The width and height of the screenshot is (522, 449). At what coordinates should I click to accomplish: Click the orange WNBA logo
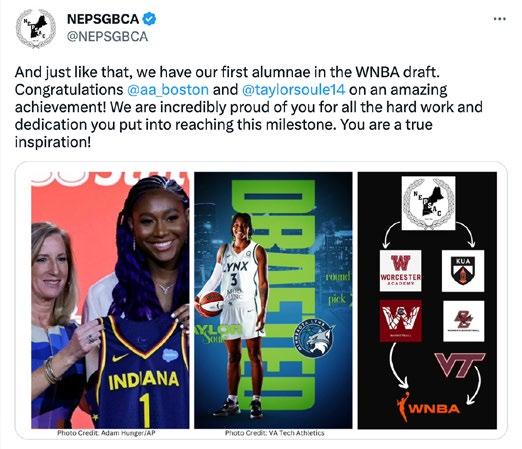tap(428, 407)
